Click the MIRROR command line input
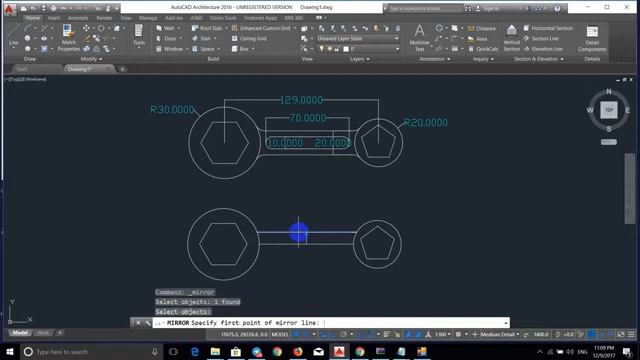This screenshot has height=360, width=640. 331,322
